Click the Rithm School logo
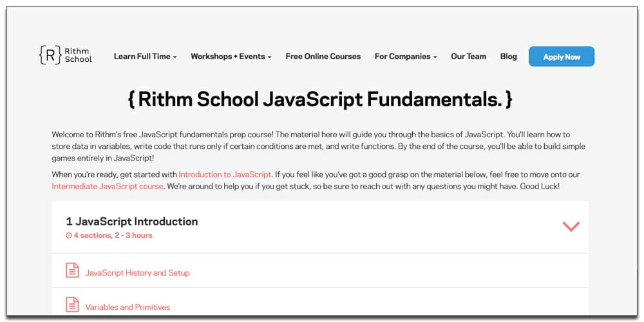Viewport: 644px width, 322px height. (x=66, y=55)
